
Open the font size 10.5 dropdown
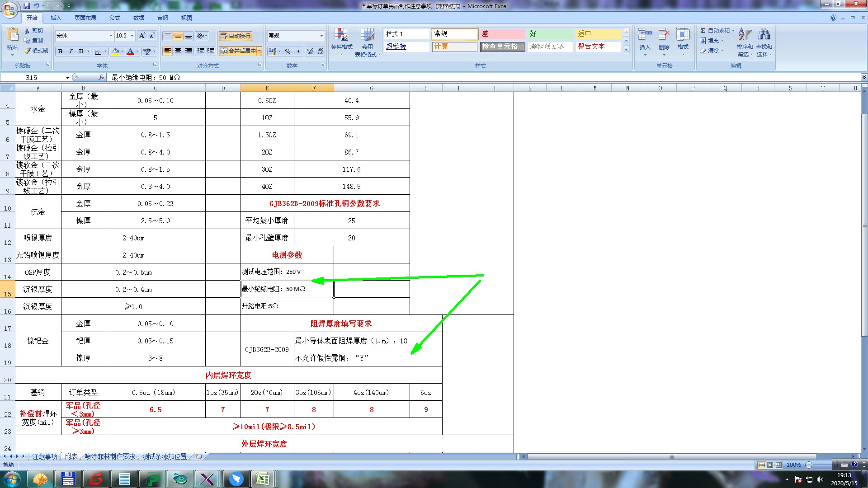tap(132, 36)
